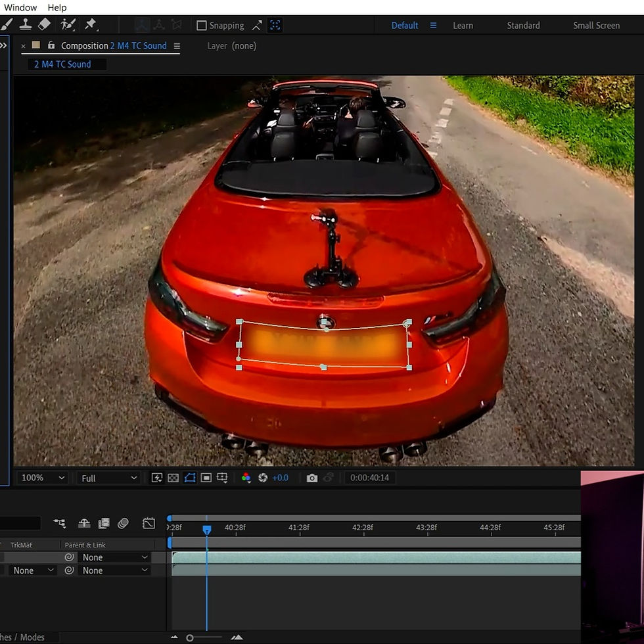Open the 100% magnification ratio dropdown
644x644 pixels.
pyautogui.click(x=41, y=478)
